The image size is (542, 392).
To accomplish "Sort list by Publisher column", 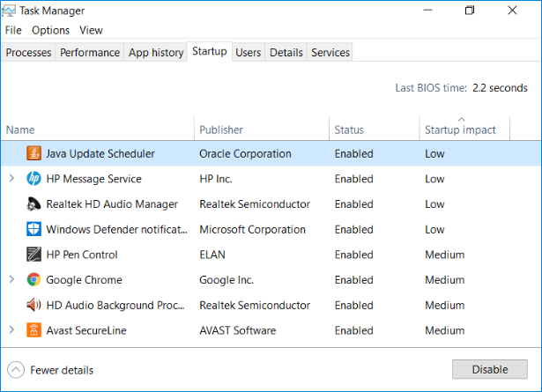I will click(x=221, y=129).
